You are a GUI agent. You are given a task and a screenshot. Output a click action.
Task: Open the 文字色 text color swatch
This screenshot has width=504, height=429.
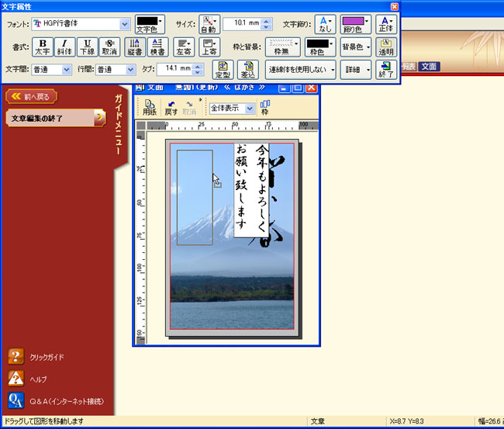tap(150, 24)
